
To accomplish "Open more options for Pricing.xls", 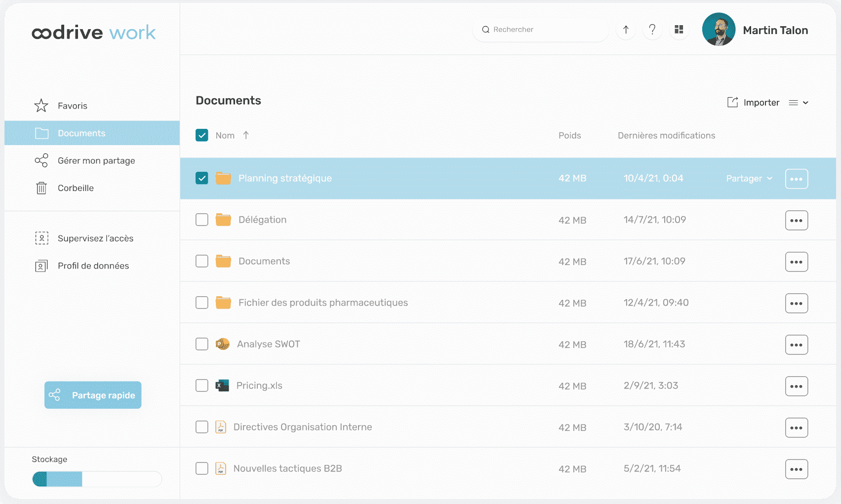I will coord(797,386).
